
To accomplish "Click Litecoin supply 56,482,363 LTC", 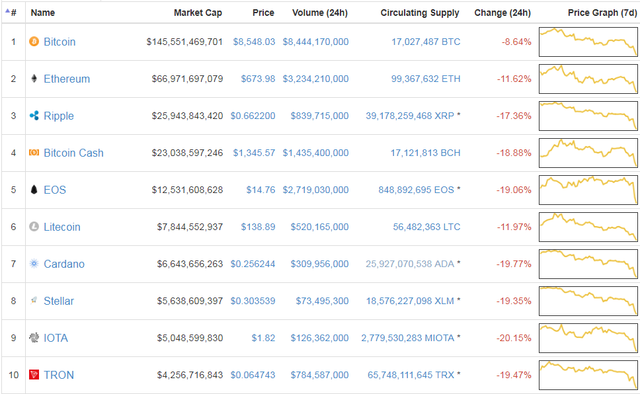I will 427,227.
